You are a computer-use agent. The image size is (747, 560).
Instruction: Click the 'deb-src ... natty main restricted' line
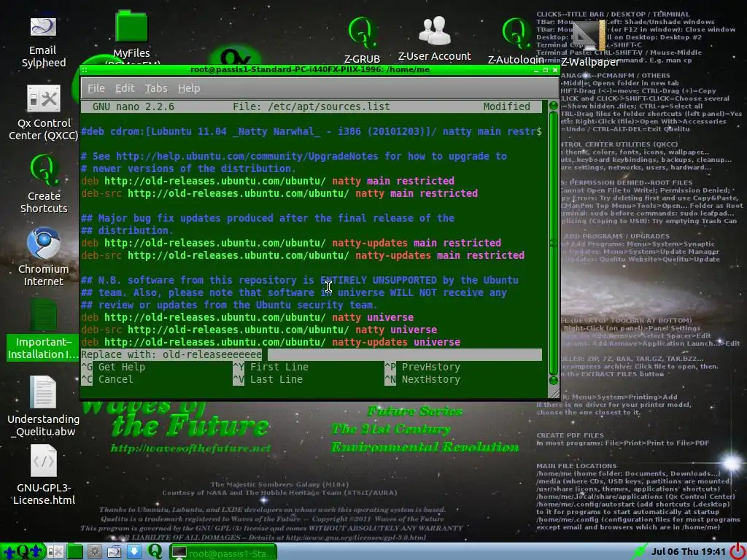279,193
